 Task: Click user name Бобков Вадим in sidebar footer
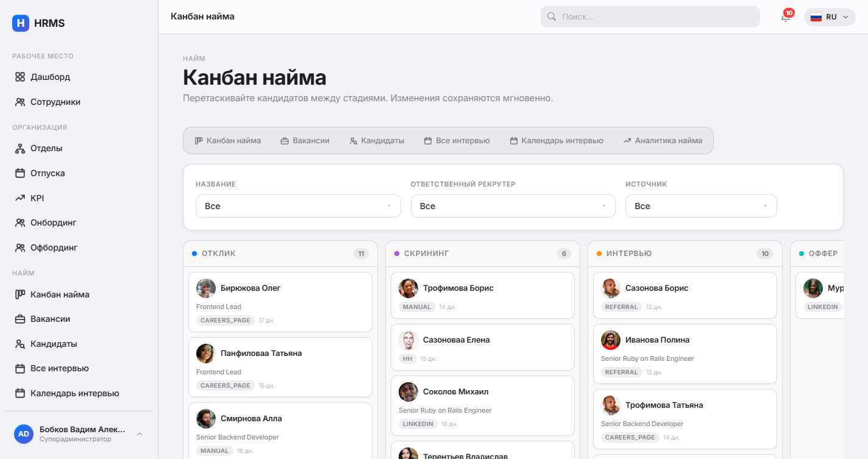(82, 429)
